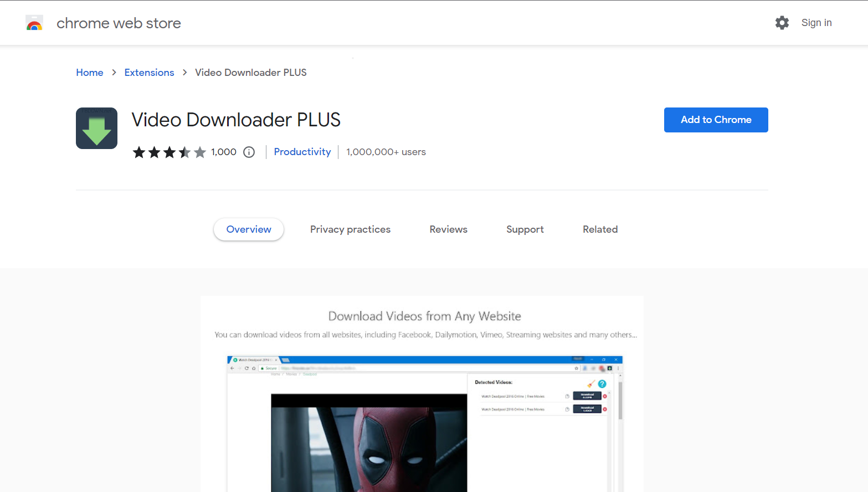Switch to the Reviews tab

448,229
